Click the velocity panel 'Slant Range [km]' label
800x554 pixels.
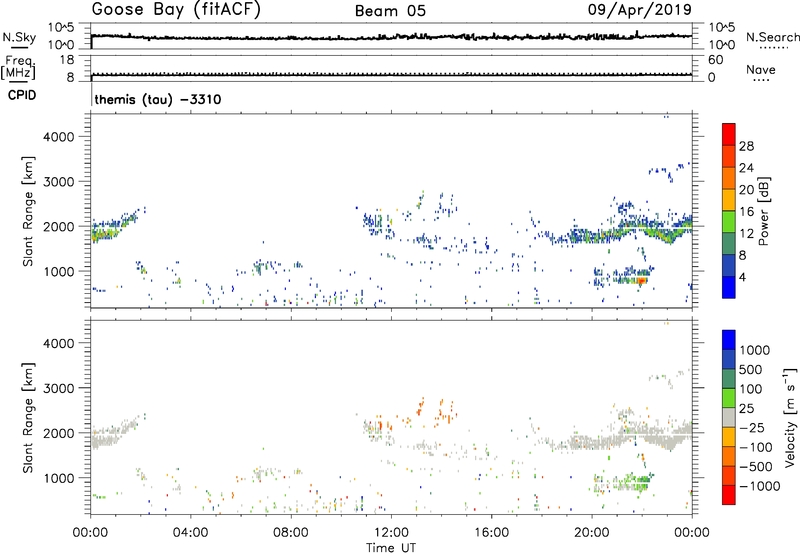(28, 417)
